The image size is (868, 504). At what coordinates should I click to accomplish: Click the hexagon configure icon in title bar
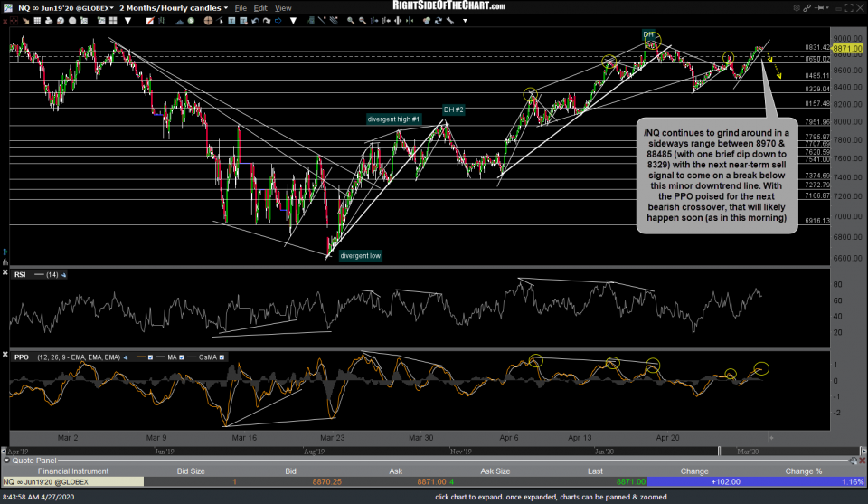pyautogui.click(x=797, y=8)
